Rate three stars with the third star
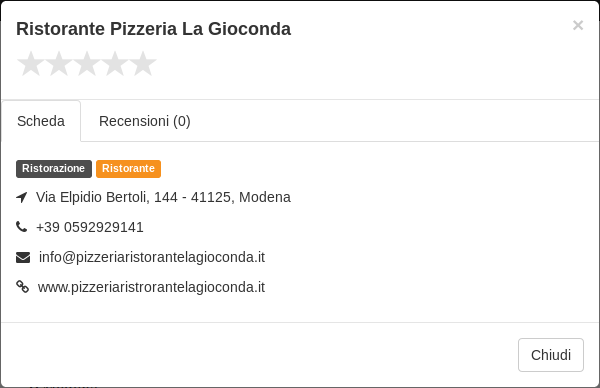Image resolution: width=600 pixels, height=388 pixels. [87, 64]
